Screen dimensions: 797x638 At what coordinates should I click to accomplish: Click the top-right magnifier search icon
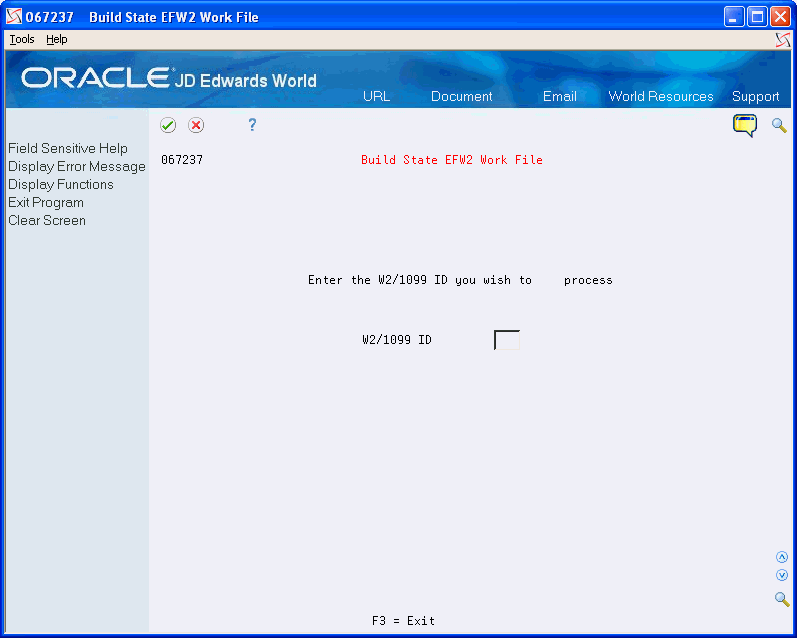click(779, 125)
